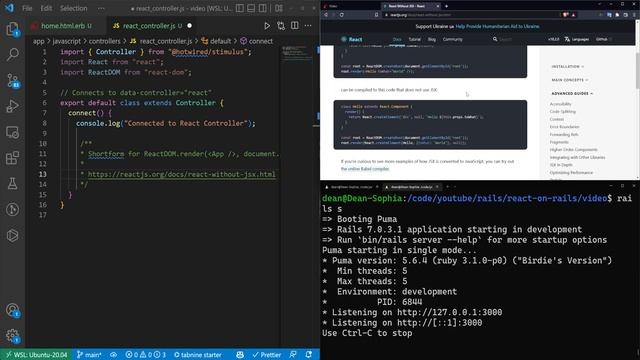This screenshot has width=640, height=360.
Task: Open Source Control view in activity bar
Action: (12, 80)
